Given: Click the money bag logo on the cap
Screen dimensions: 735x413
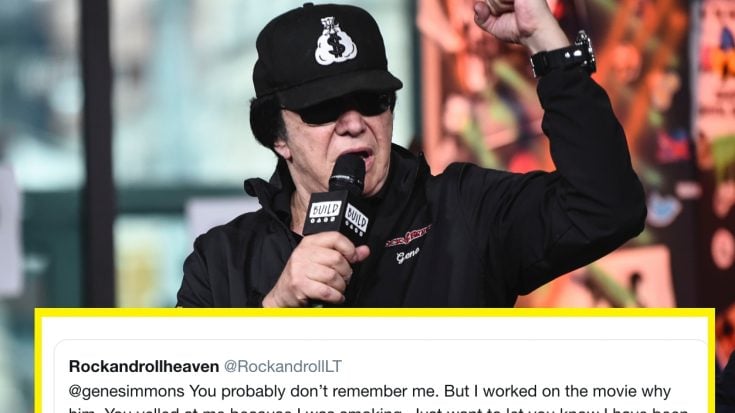Looking at the screenshot, I should (x=335, y=41).
